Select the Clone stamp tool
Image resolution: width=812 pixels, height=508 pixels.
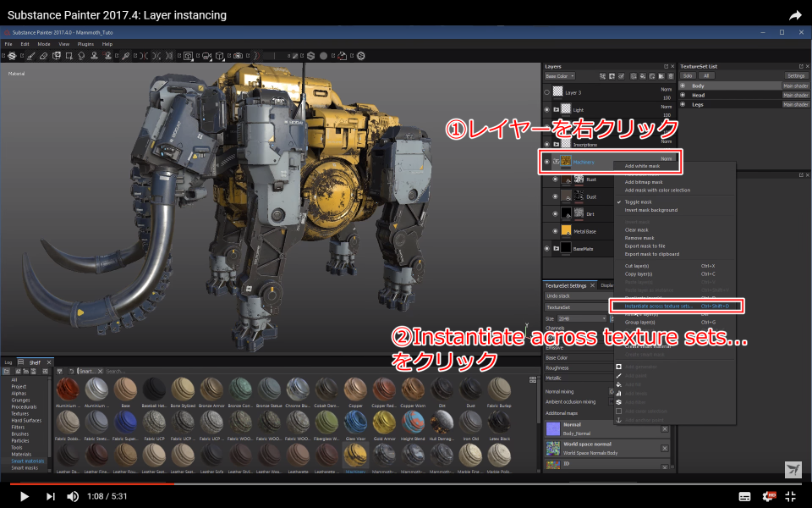tap(94, 56)
